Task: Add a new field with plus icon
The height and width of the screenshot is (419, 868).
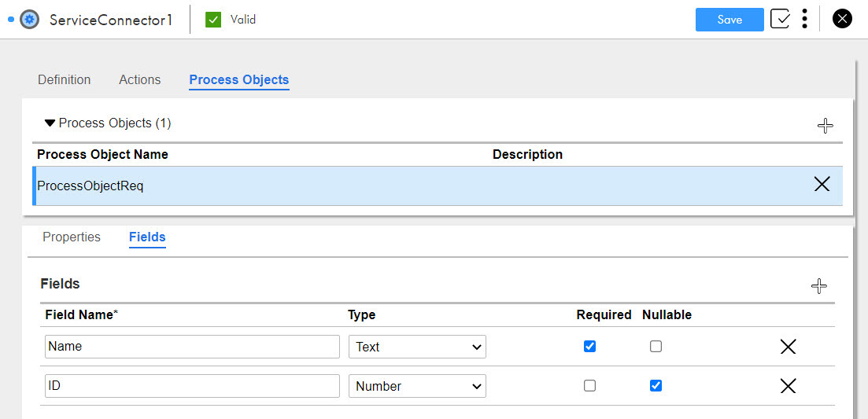Action: [818, 286]
